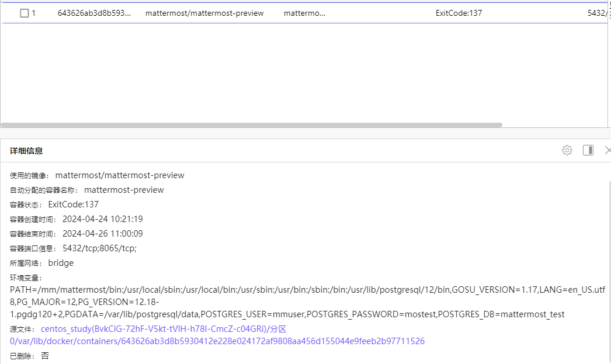Open the detail panel settings gear
Viewport: 611px width, 364px height.
[567, 150]
